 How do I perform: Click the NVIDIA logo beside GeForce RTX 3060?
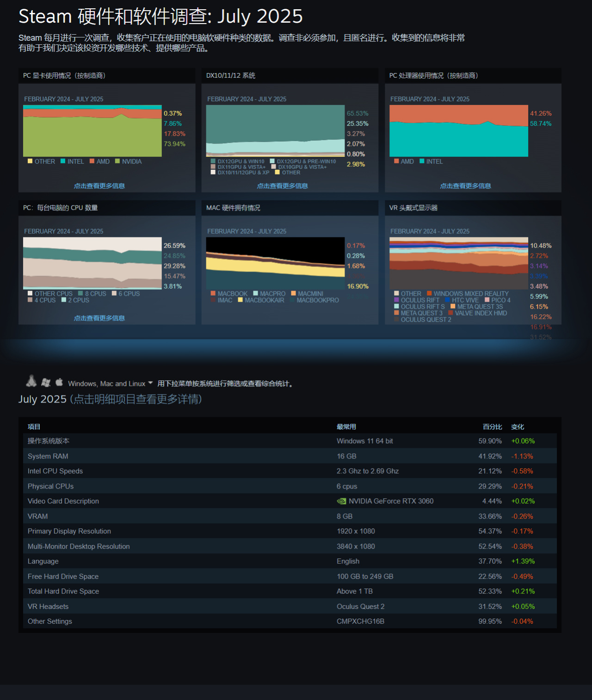coord(341,501)
